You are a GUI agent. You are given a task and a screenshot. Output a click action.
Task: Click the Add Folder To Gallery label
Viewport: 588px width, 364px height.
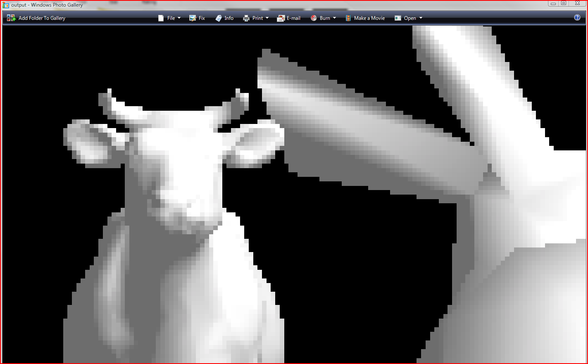pyautogui.click(x=42, y=18)
